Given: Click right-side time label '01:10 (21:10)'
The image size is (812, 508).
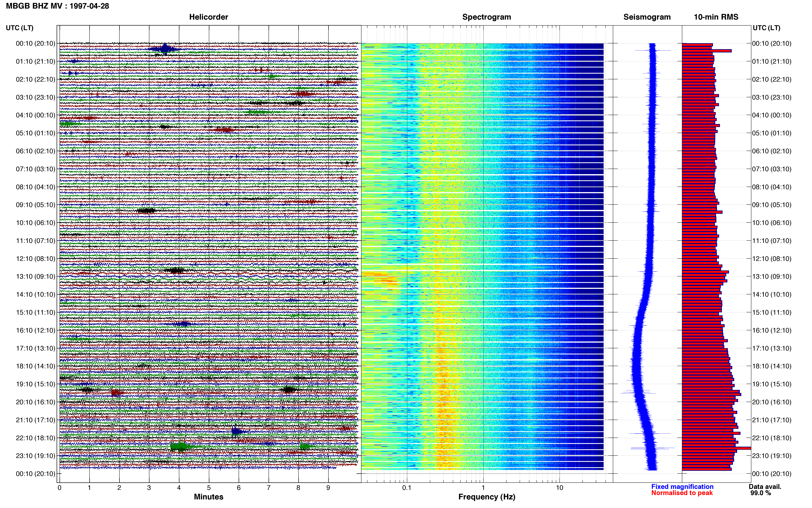Looking at the screenshot, I should coord(772,61).
